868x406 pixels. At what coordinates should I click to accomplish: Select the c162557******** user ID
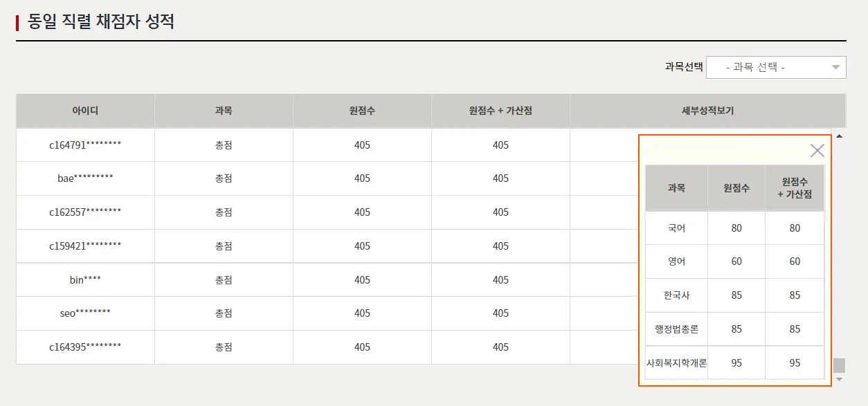click(85, 212)
